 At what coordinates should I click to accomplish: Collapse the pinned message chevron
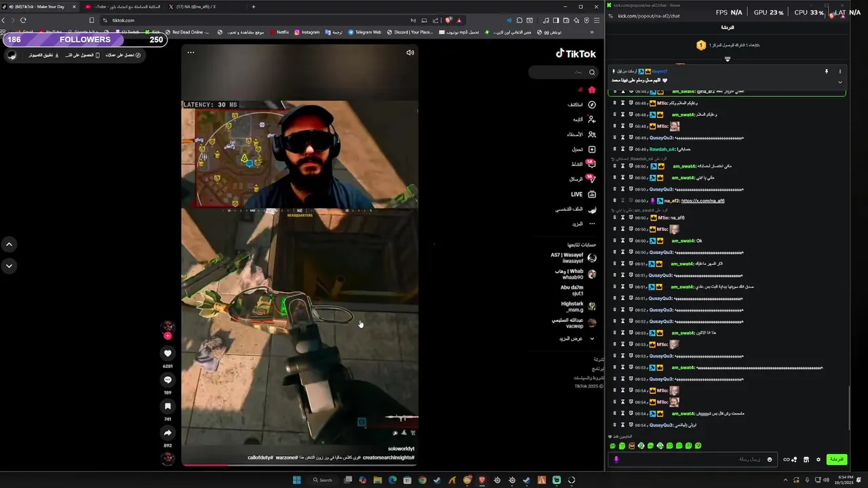click(x=840, y=82)
